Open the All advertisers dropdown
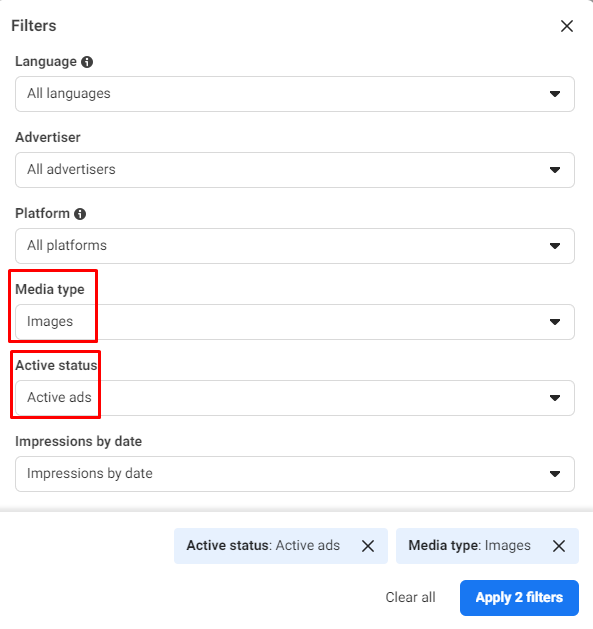 coord(295,170)
